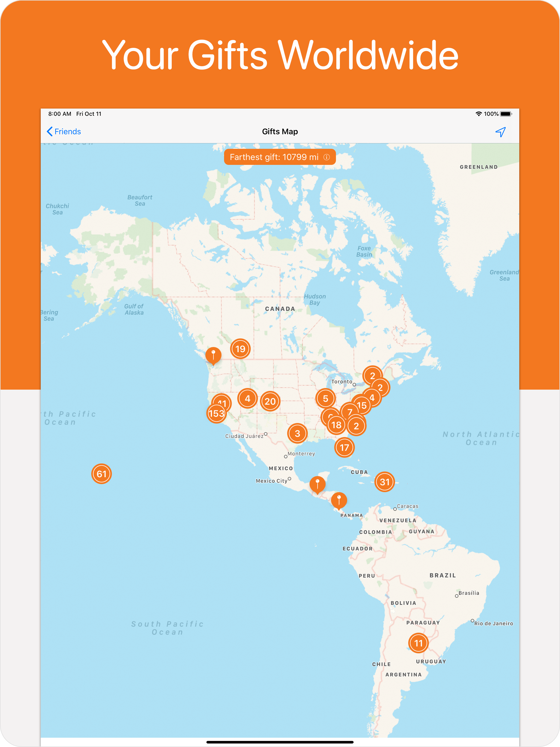Select the 11 gifts cluster near Uruguay
560x747 pixels.
click(418, 643)
